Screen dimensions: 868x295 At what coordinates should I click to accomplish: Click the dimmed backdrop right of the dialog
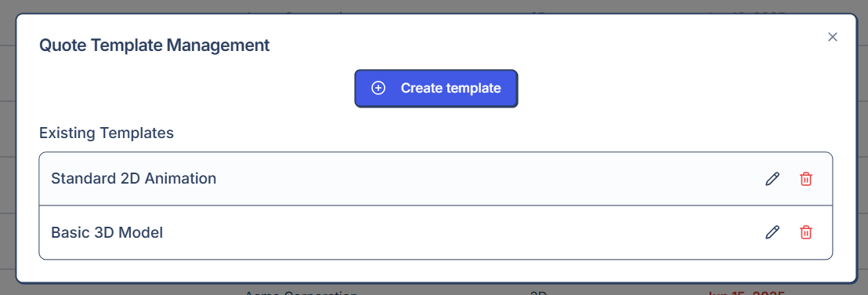coord(863,147)
